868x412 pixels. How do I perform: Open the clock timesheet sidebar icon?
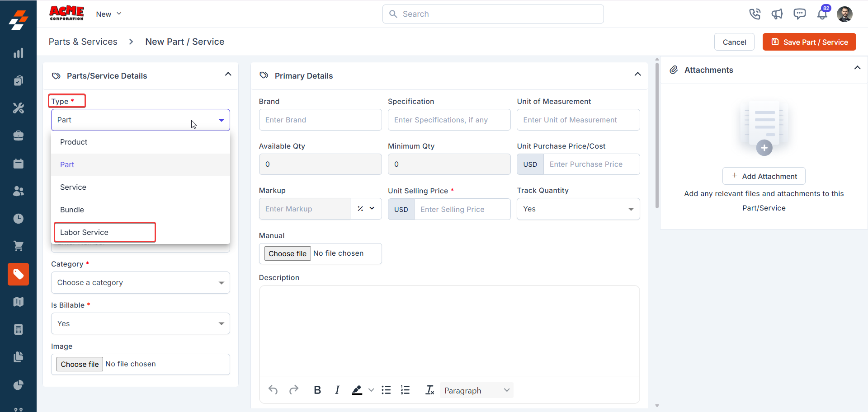tap(18, 219)
